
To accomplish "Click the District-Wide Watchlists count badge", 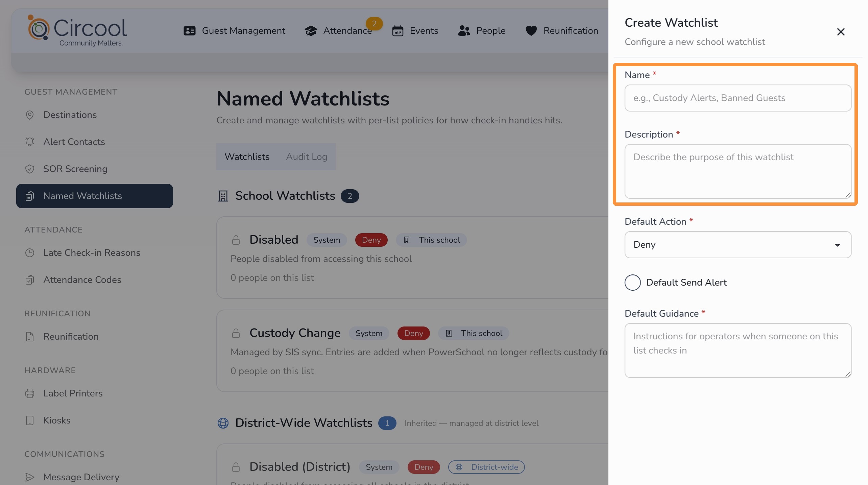I will [387, 423].
